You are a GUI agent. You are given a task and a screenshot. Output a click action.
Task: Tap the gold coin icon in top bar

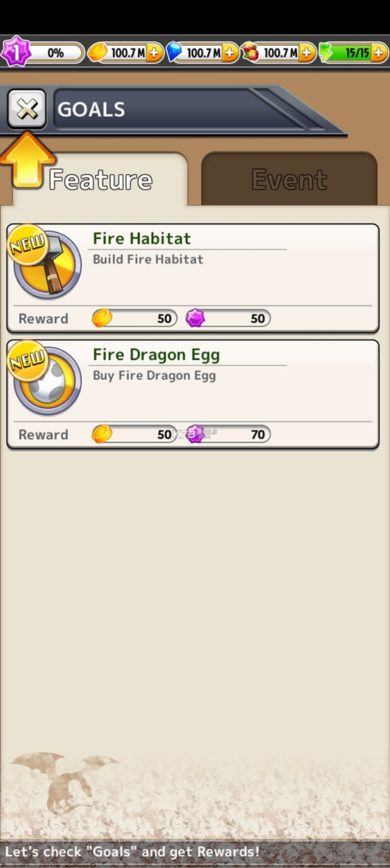coord(97,53)
